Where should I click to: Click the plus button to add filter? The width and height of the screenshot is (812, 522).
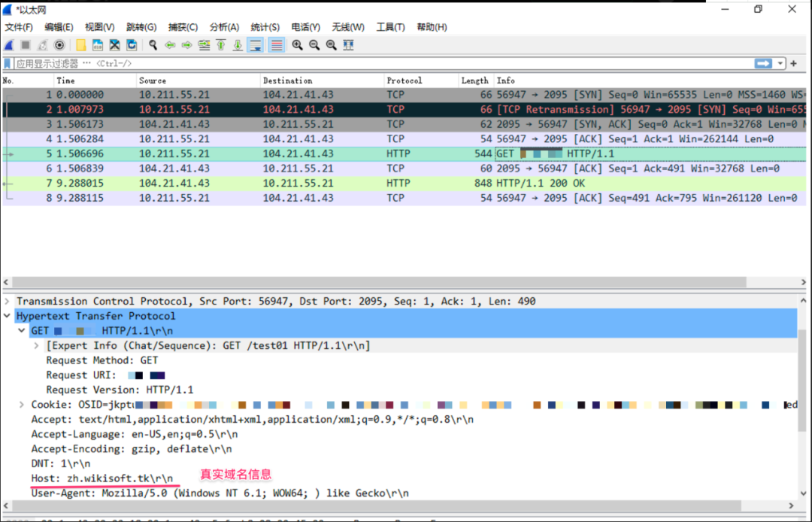click(793, 64)
